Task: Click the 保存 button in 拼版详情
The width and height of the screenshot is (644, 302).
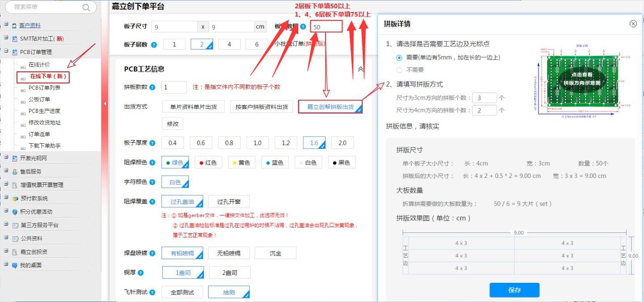Action: click(x=514, y=290)
